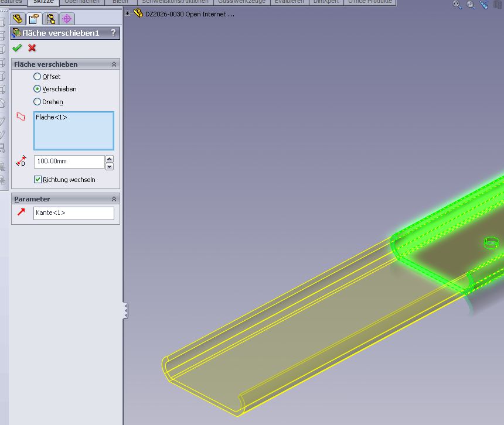Increase the distance with the up arrow
Viewport: 504px width, 425px height.
pos(110,159)
